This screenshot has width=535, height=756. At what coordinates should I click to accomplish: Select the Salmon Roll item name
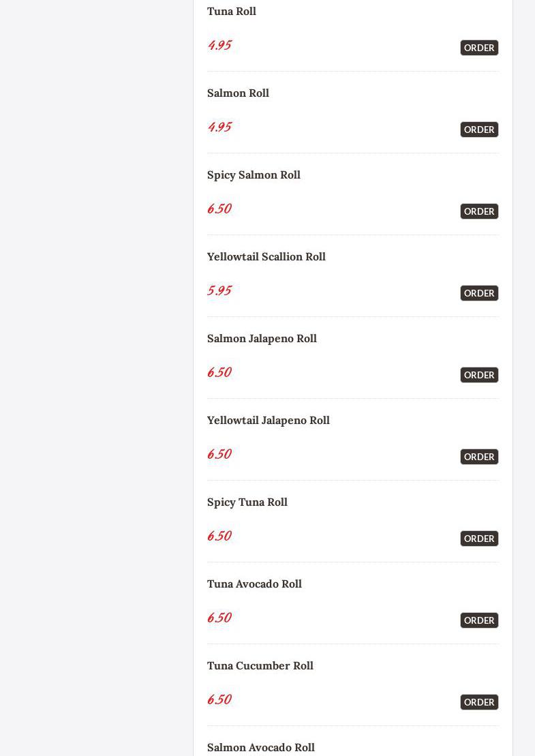(x=238, y=93)
